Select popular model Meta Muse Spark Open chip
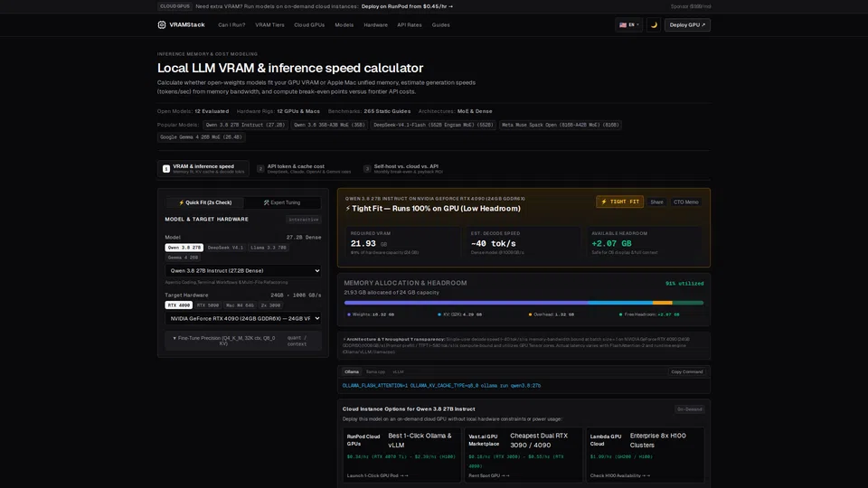Viewport: 868px width, 488px height. (561, 125)
